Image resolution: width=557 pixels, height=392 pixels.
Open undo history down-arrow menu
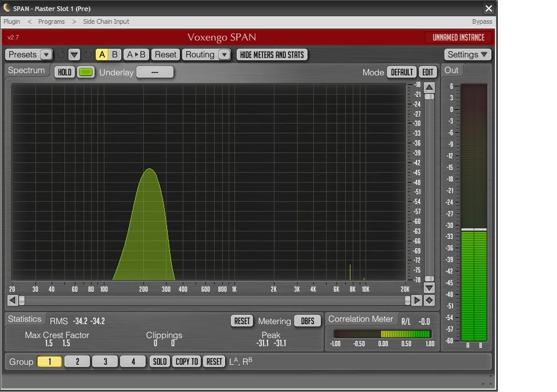pos(74,55)
